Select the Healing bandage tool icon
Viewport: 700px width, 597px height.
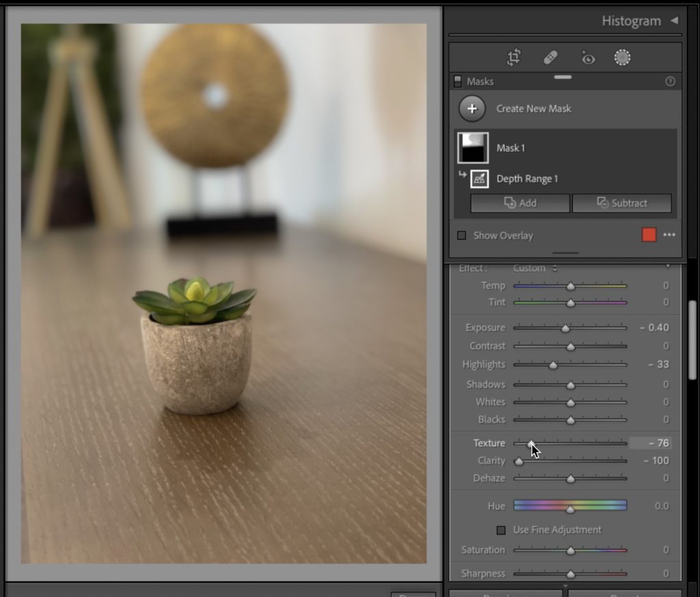point(550,57)
